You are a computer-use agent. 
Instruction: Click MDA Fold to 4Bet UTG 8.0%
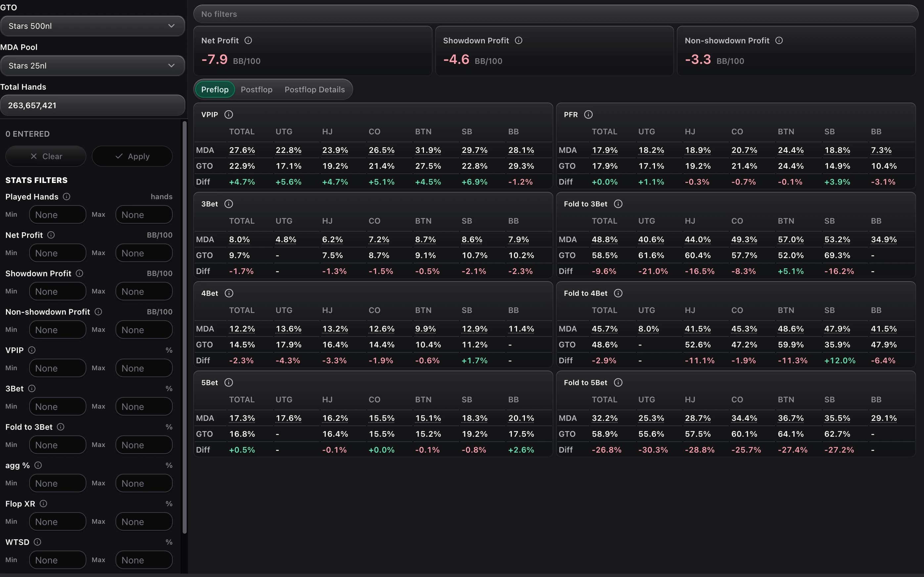tap(648, 329)
